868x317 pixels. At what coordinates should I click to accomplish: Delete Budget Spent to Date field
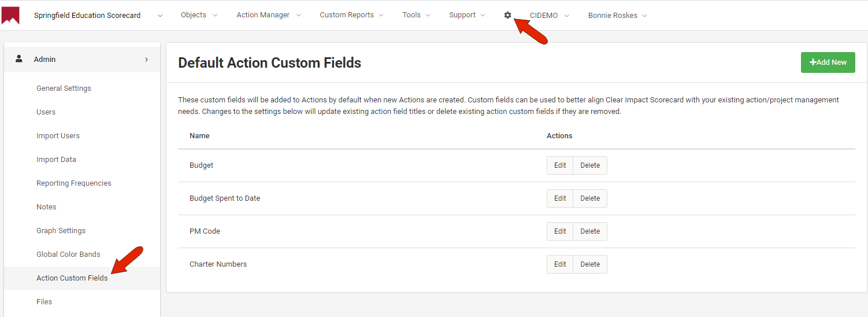point(590,198)
